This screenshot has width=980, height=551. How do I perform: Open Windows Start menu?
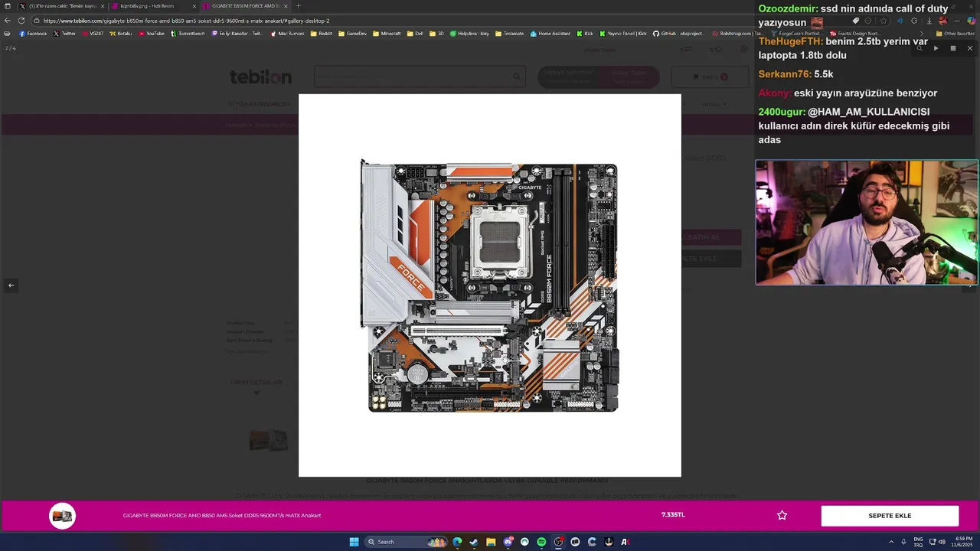354,542
